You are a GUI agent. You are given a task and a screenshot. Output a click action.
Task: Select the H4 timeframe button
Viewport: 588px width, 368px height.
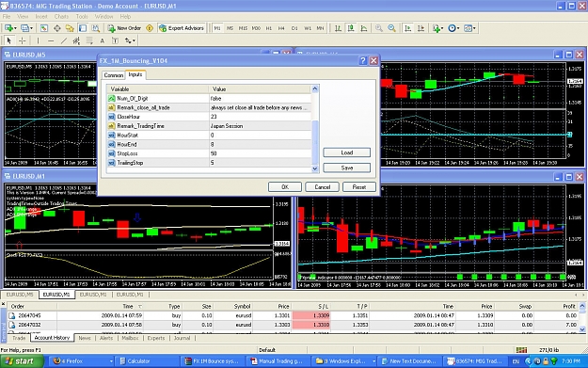coord(281,28)
